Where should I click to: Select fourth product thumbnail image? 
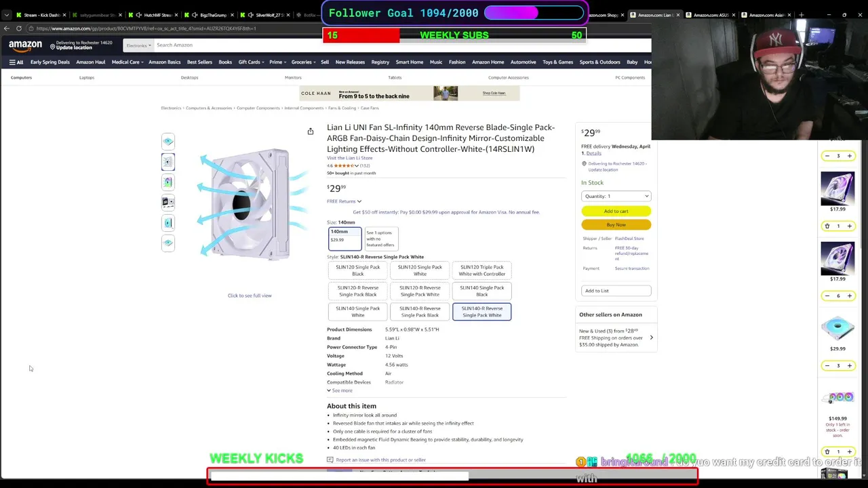click(168, 202)
